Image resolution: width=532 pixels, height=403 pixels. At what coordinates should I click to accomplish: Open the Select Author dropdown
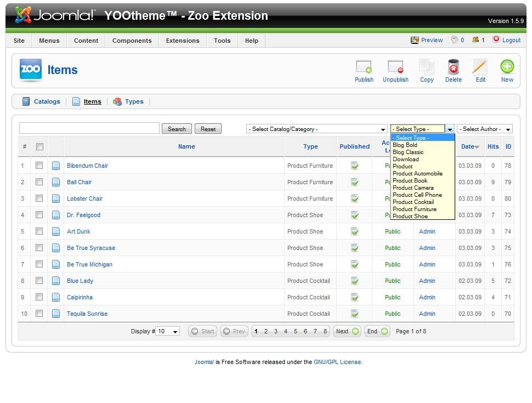pyautogui.click(x=484, y=129)
